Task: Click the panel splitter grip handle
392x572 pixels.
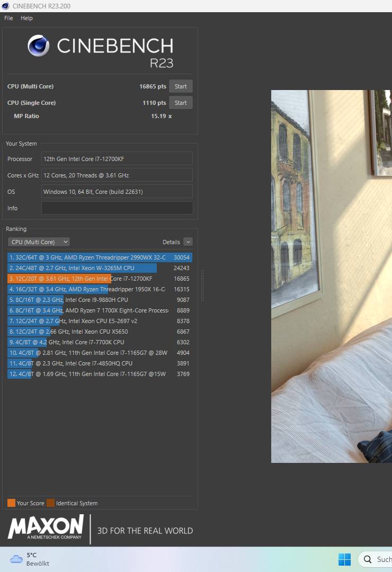Action: 202,285
